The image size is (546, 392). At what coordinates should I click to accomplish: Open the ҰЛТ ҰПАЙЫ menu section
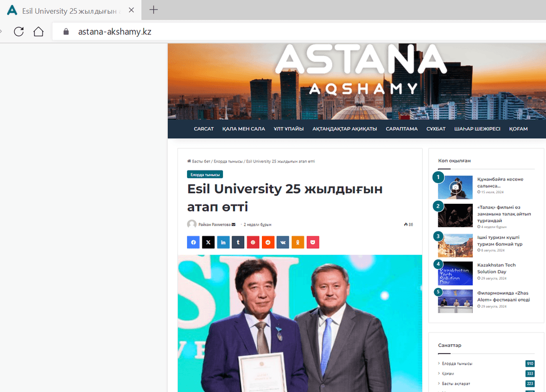point(289,129)
